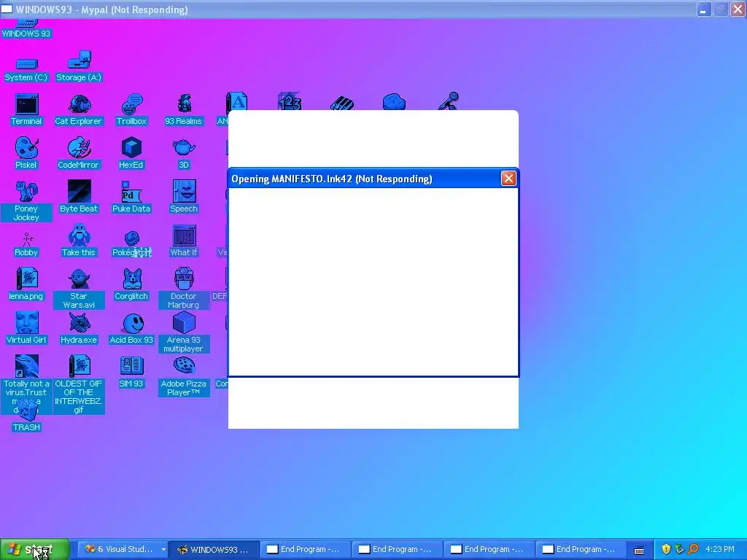Open the System (C:) drive icon
Screen dimensions: 747x560
click(26, 69)
